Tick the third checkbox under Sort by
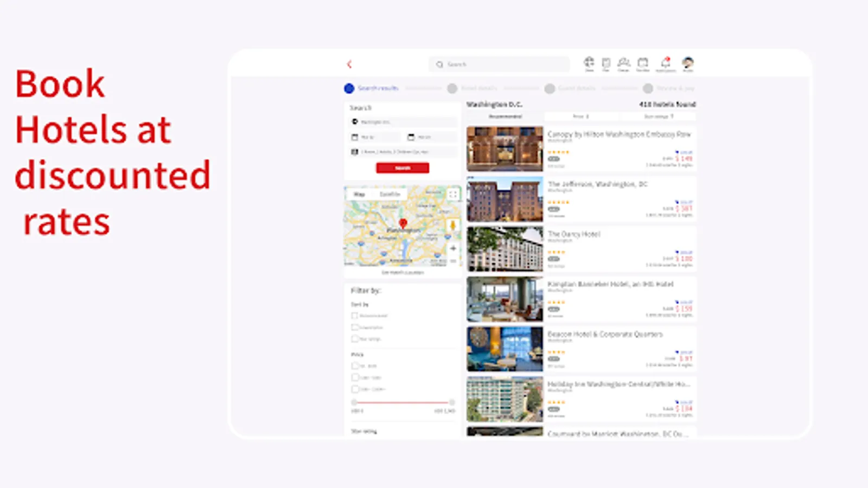868x488 pixels. click(x=355, y=338)
